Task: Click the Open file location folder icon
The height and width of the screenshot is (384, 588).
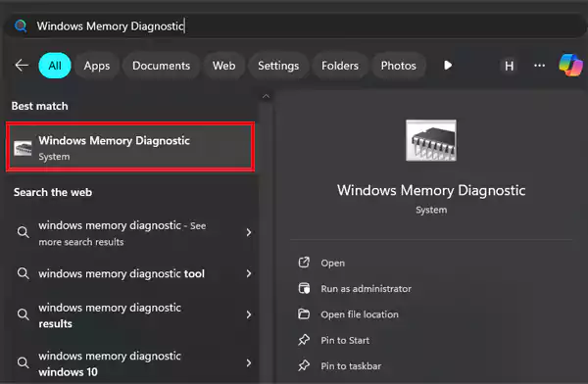Action: (x=304, y=313)
